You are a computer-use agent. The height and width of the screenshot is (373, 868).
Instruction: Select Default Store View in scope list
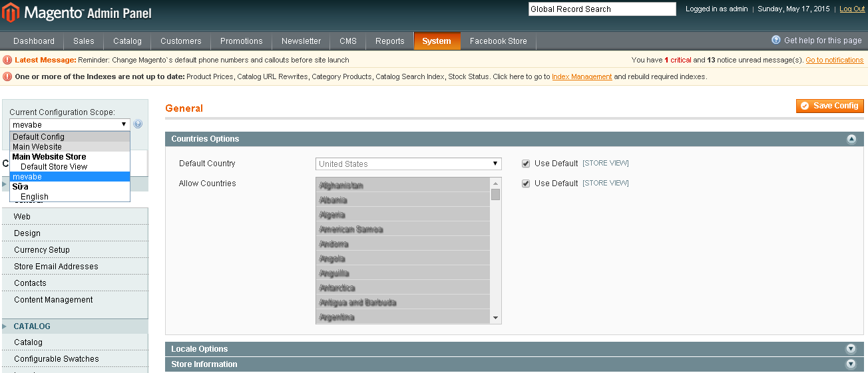(x=54, y=167)
